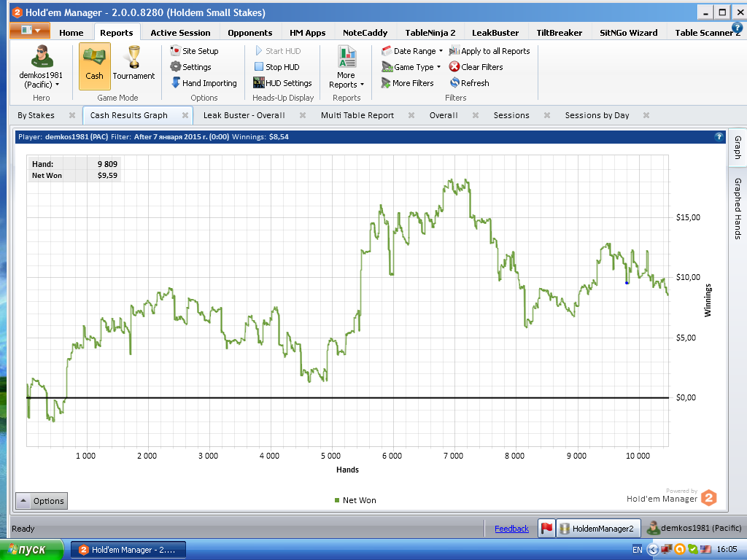Open the TiltBreaker tab
747x560 pixels.
click(560, 32)
